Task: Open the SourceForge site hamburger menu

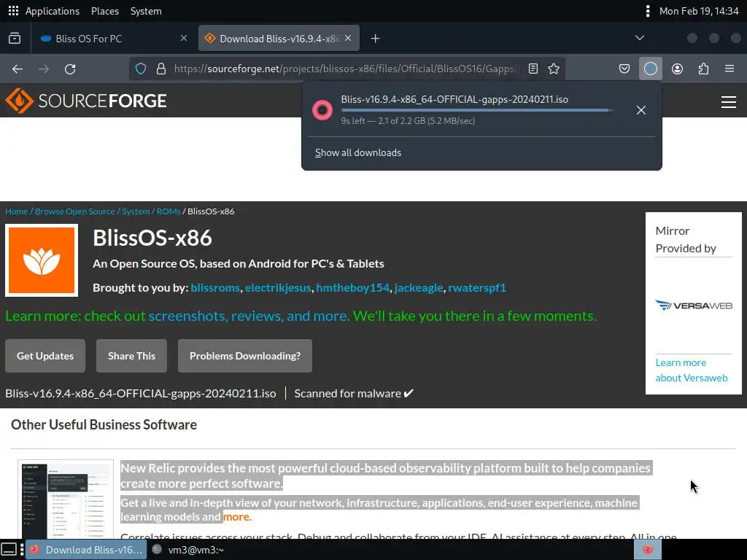Action: pos(729,101)
